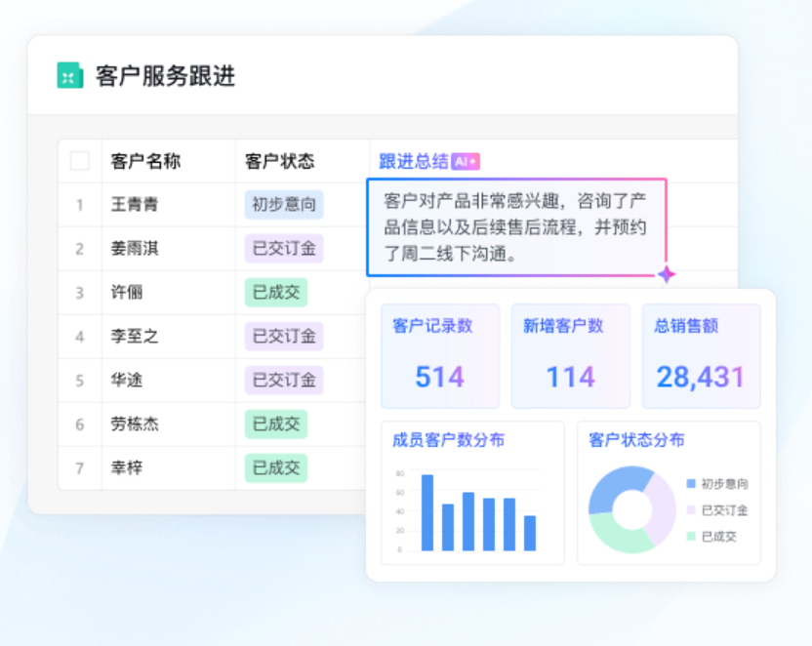
Task: Open 已交订金 status dropdown for 姜雨淇
Action: [283, 249]
